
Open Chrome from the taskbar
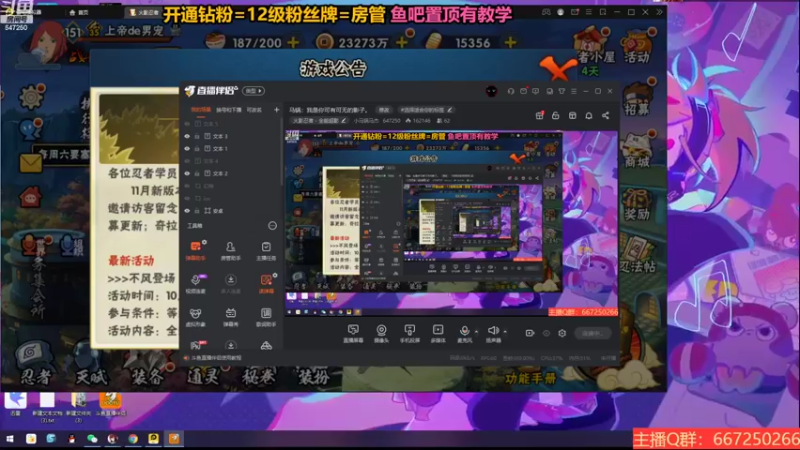133,439
